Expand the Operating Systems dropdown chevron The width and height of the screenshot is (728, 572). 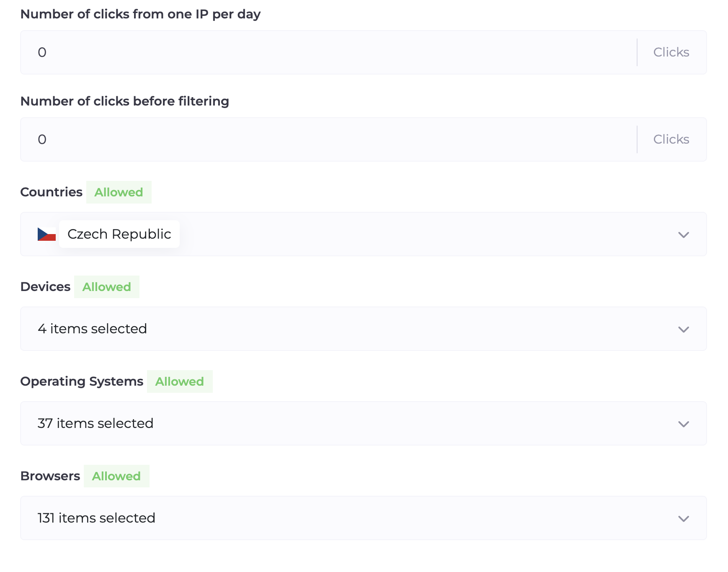683,424
